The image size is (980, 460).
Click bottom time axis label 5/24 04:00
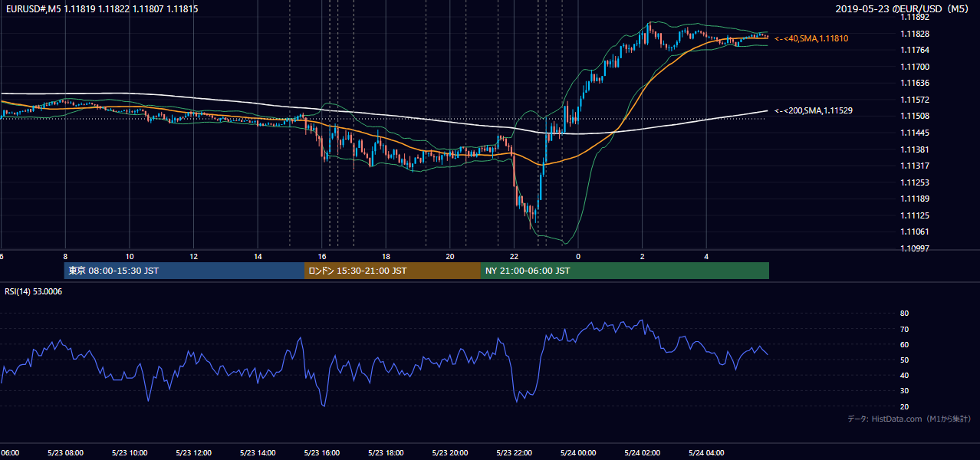pyautogui.click(x=706, y=453)
